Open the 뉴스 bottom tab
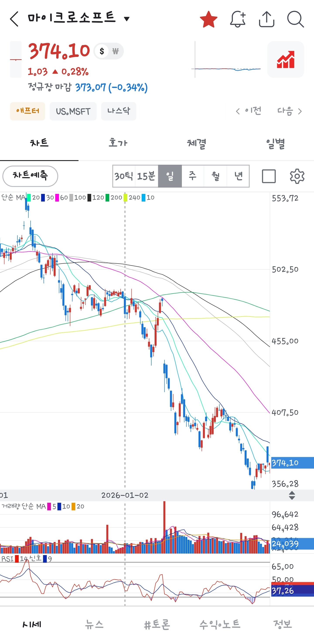Image resolution: width=314 pixels, height=644 pixels. coord(94,624)
